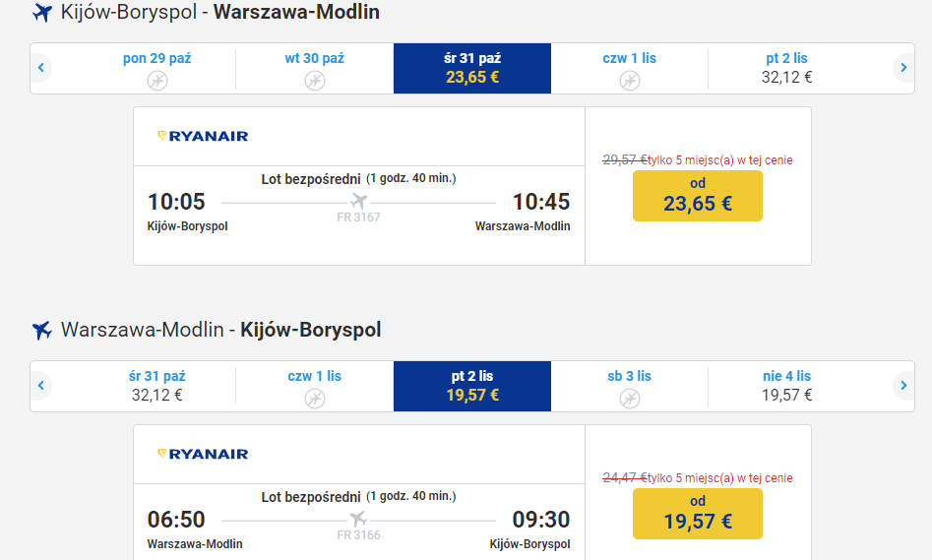Show earlier return dates with the left arrow
The height and width of the screenshot is (560, 932).
(41, 386)
